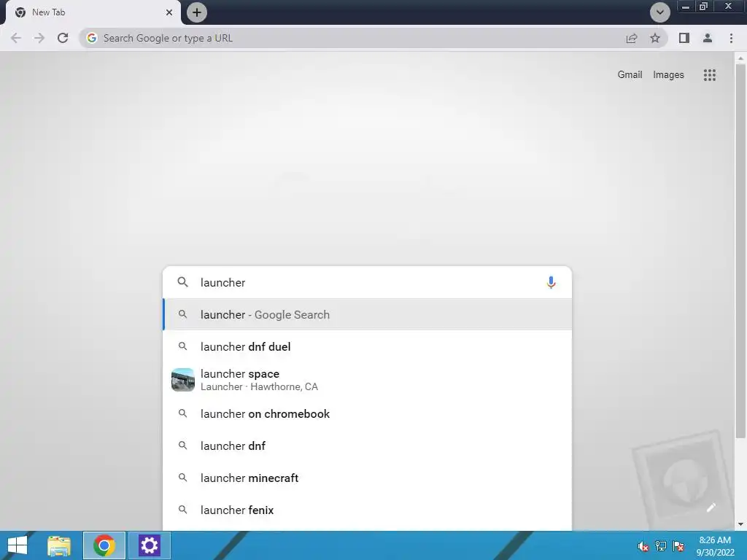Select the launcher minecraft suggestion
The width and height of the screenshot is (747, 560).
click(367, 478)
